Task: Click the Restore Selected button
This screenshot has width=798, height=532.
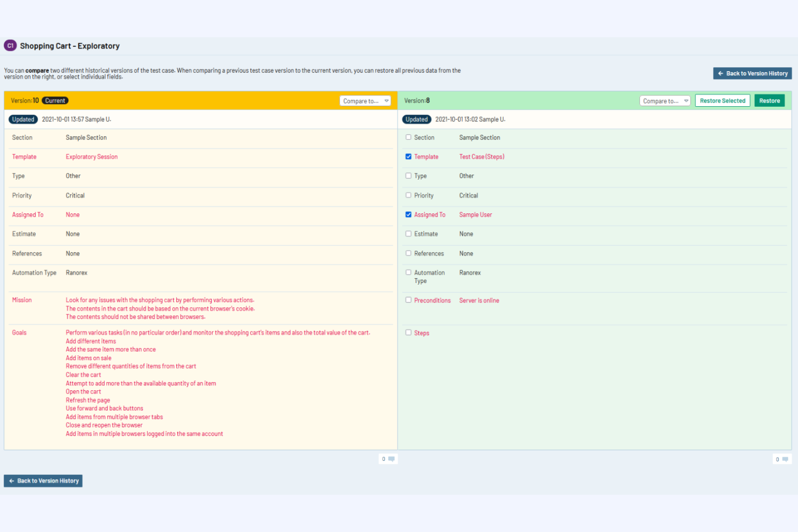Action: click(x=723, y=100)
